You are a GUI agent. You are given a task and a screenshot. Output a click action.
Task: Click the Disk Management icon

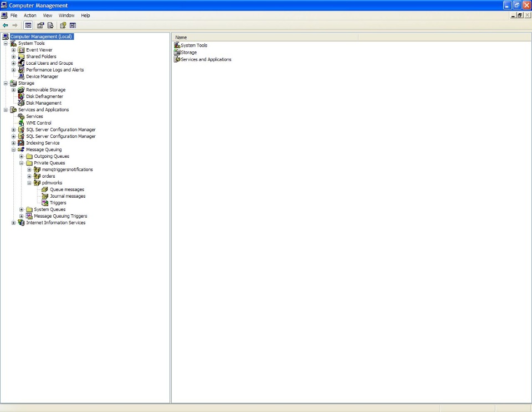(22, 103)
